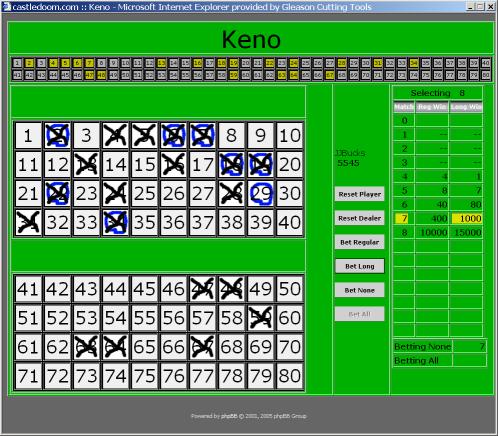Pick number 77 tile
Screen dimensions: 498x436
202,376
